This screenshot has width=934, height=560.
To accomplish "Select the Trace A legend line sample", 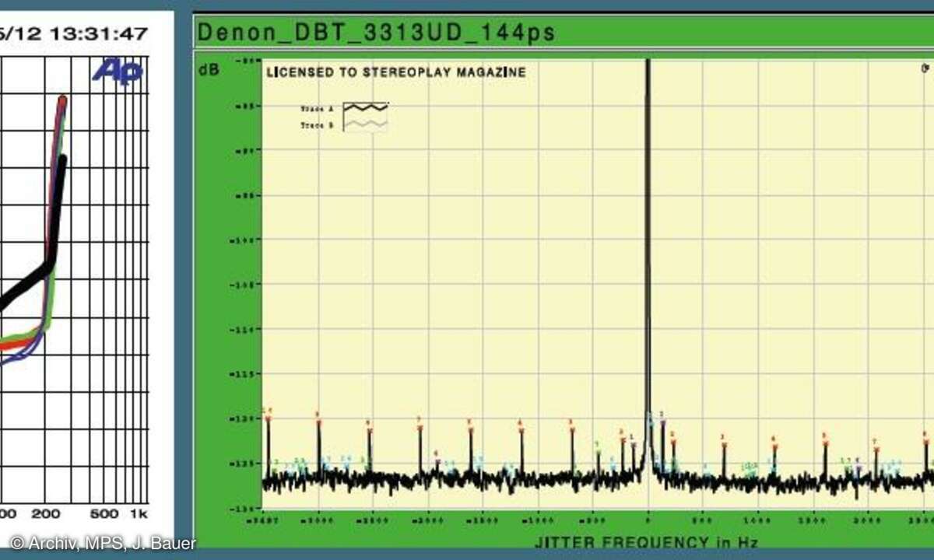I will click(366, 107).
